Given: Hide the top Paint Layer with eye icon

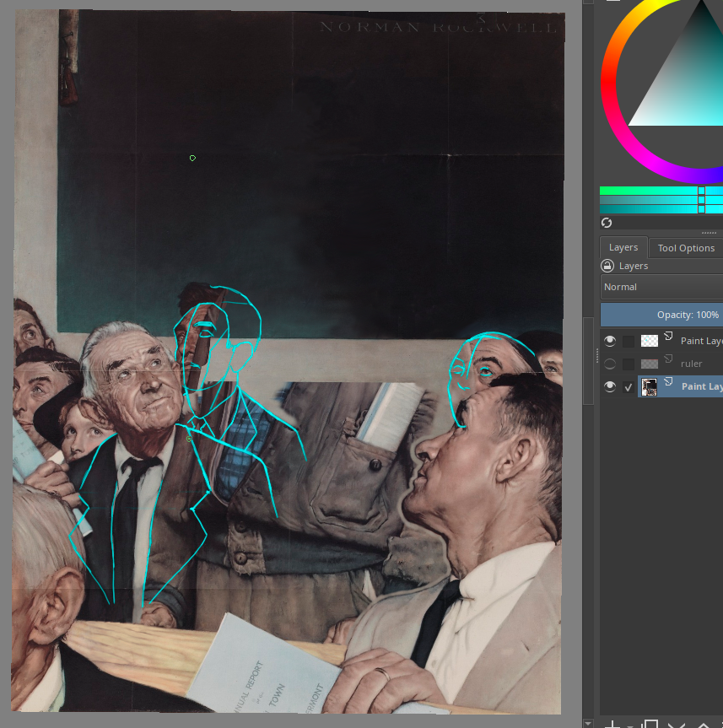Looking at the screenshot, I should pos(610,342).
